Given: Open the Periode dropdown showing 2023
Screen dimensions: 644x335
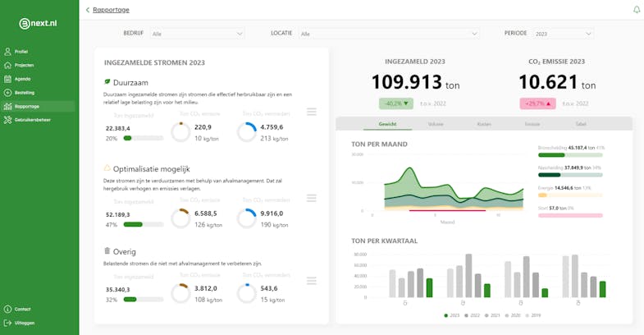Looking at the screenshot, I should pos(563,34).
